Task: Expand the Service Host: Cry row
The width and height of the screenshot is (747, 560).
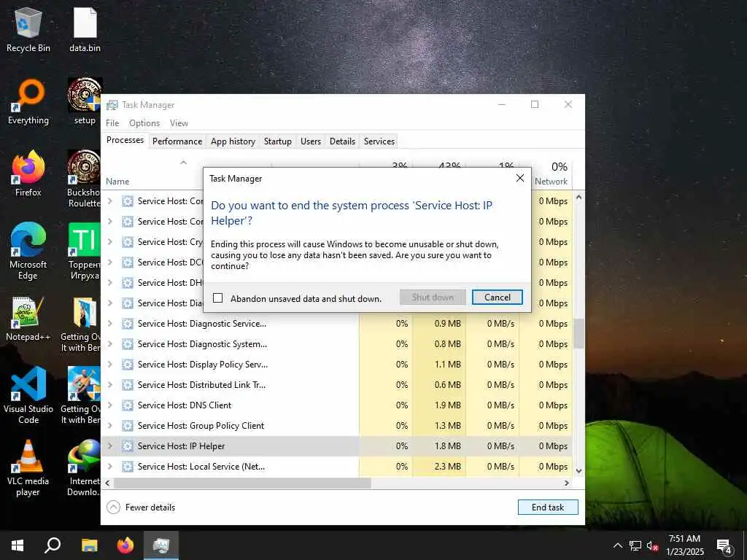Action: tap(110, 241)
